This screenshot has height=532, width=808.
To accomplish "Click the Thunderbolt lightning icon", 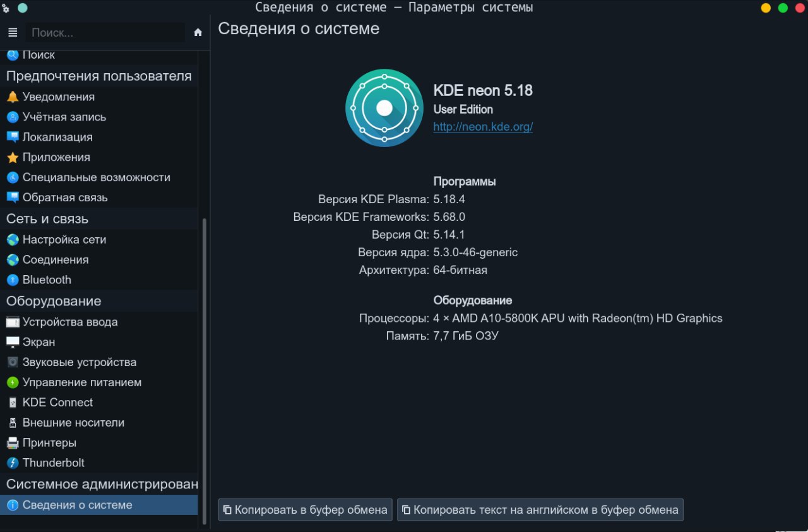I will [x=13, y=463].
